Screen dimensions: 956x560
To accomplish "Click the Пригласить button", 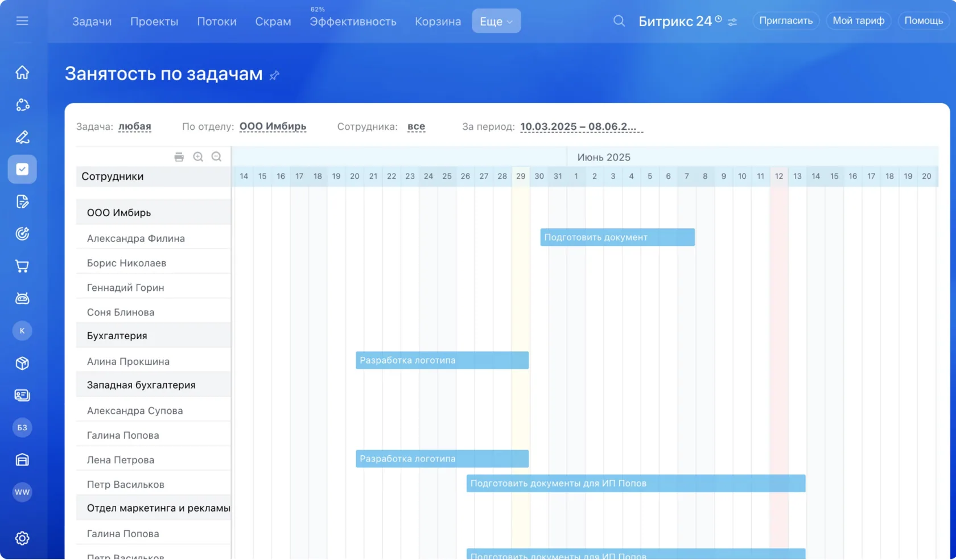I will (786, 21).
